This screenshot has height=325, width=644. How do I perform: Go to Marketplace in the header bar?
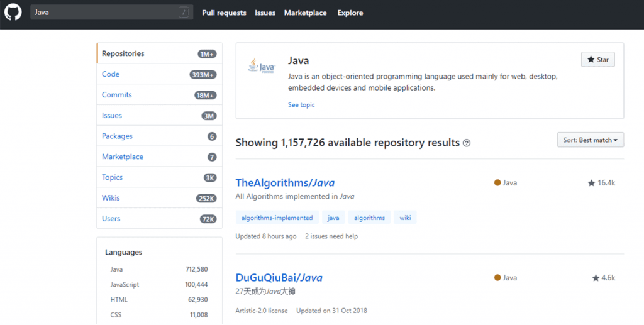pyautogui.click(x=305, y=13)
